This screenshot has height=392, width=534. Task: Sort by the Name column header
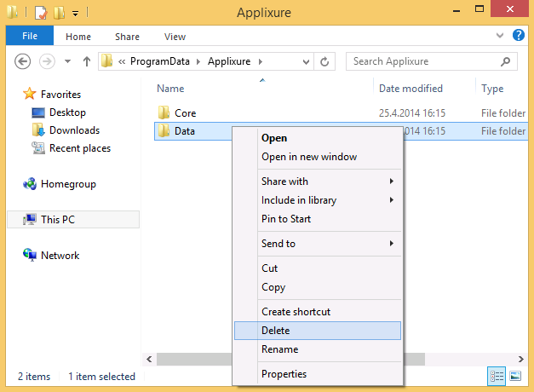(x=170, y=89)
